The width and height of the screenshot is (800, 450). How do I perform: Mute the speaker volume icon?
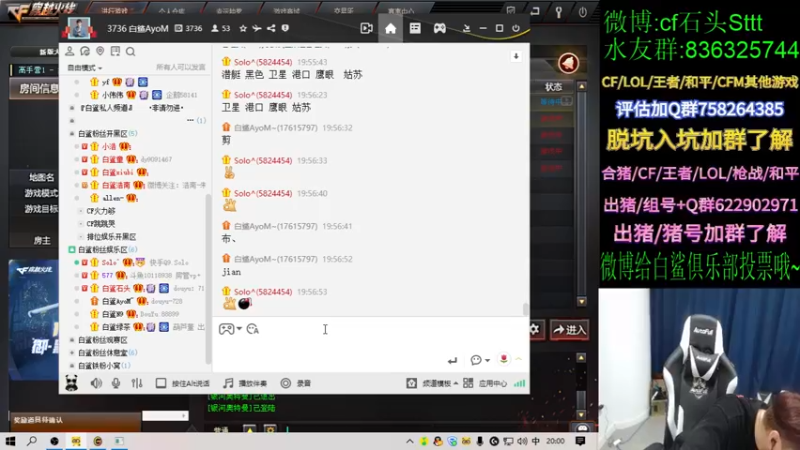click(x=96, y=383)
